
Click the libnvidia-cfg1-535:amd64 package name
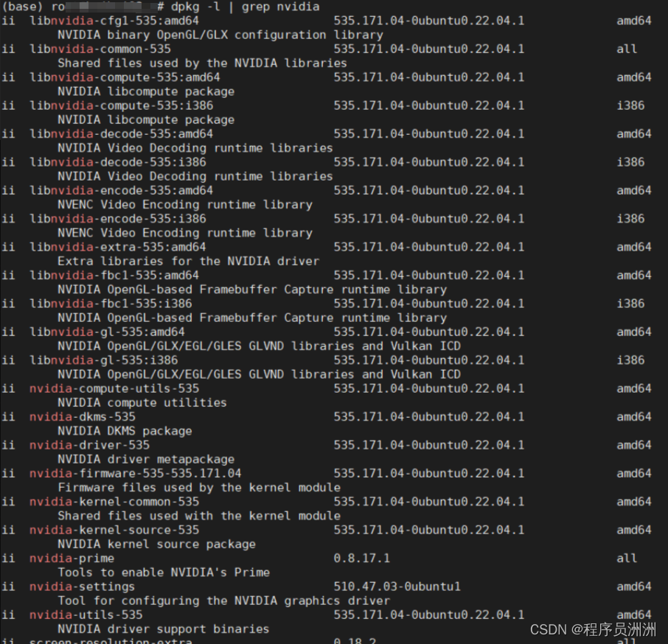[114, 21]
